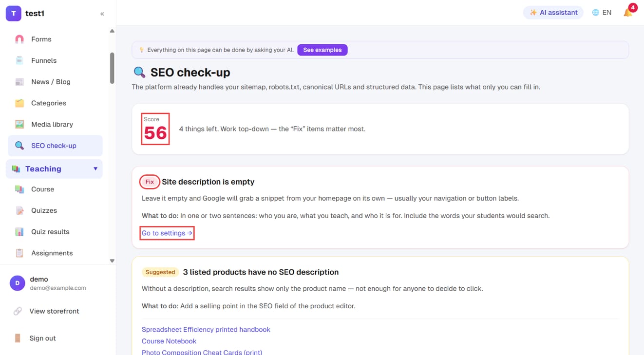Screen dimensions: 644x355
Task: Click the Quiz results chart icon
Action: (x=19, y=232)
